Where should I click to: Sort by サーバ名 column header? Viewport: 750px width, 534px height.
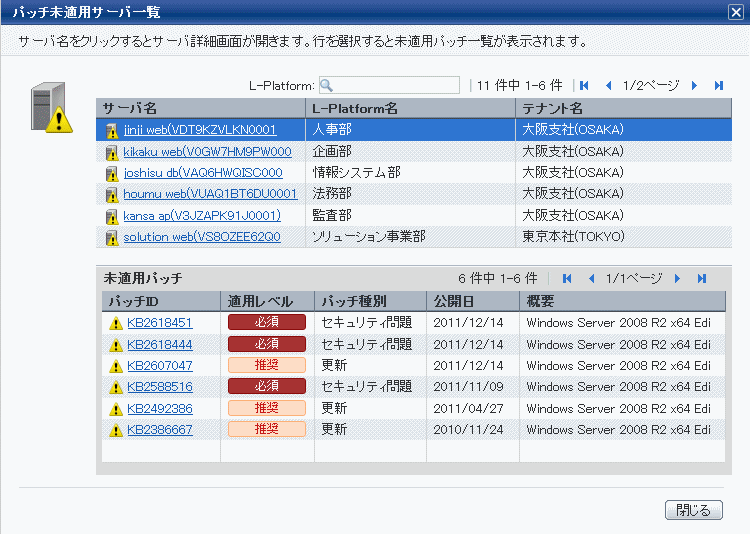coord(200,108)
